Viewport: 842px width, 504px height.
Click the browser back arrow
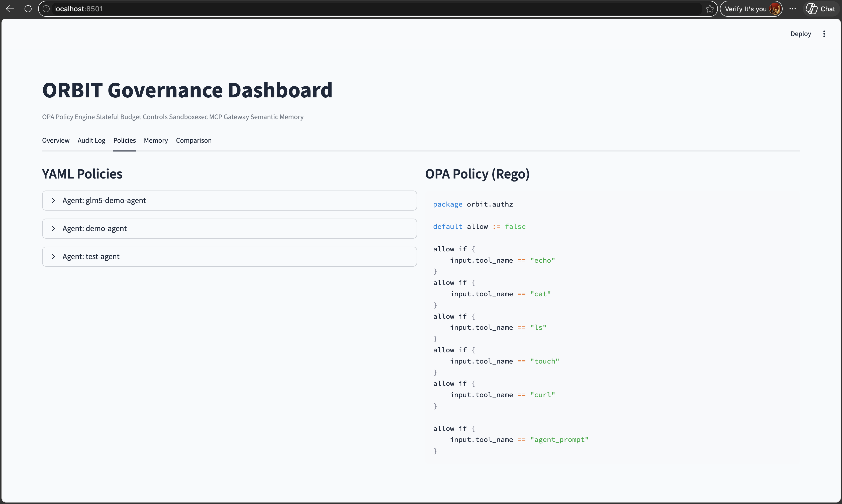(10, 9)
